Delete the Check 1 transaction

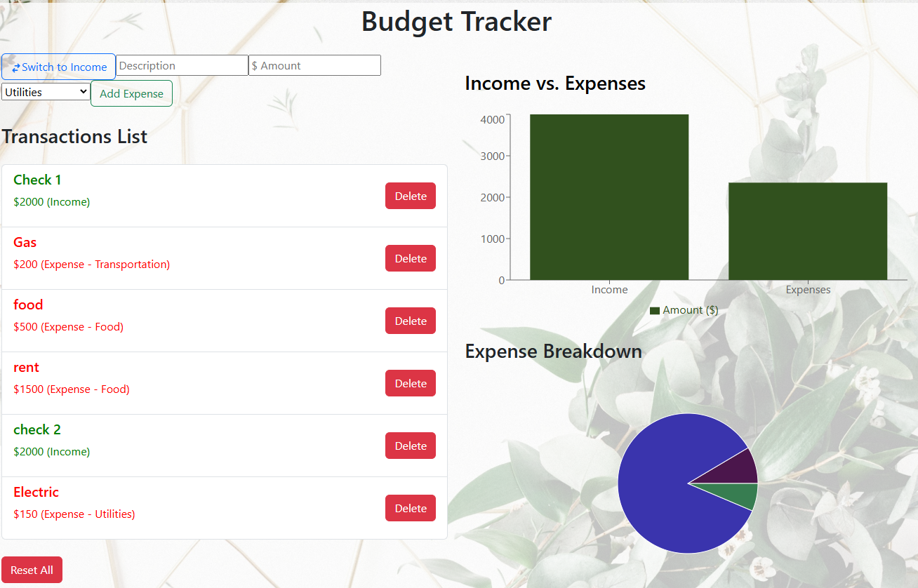[411, 196]
